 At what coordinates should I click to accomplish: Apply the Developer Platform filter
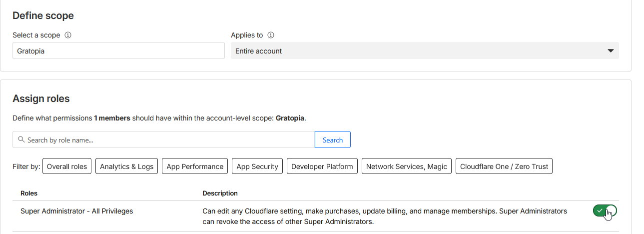coord(322,166)
